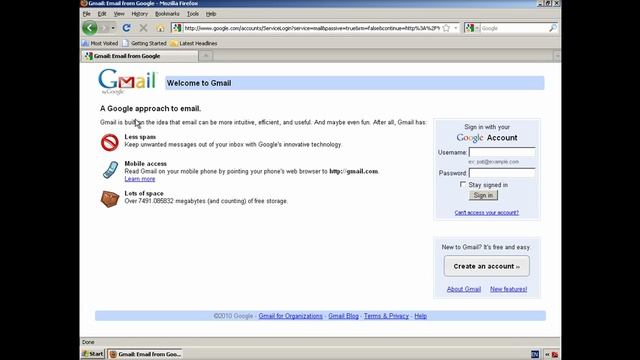Screen dimensions: 640x360
Task: Click the search magnifier icon
Action: (553, 28)
